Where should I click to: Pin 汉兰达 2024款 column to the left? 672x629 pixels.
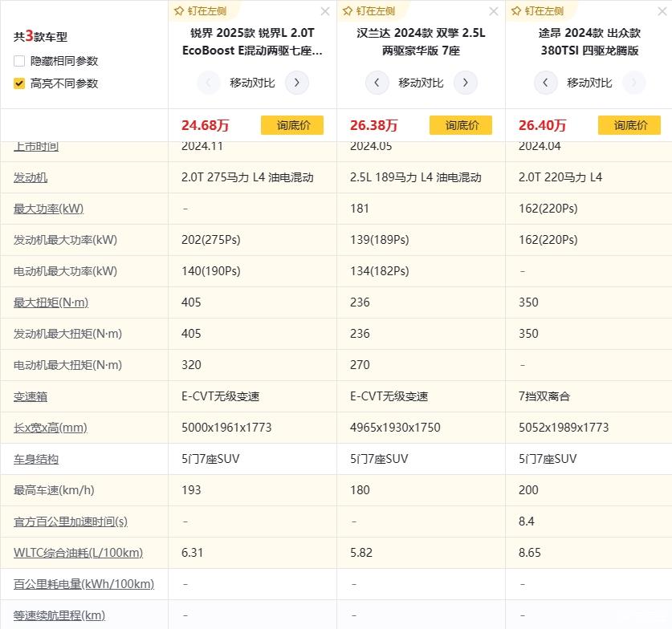coord(369,10)
